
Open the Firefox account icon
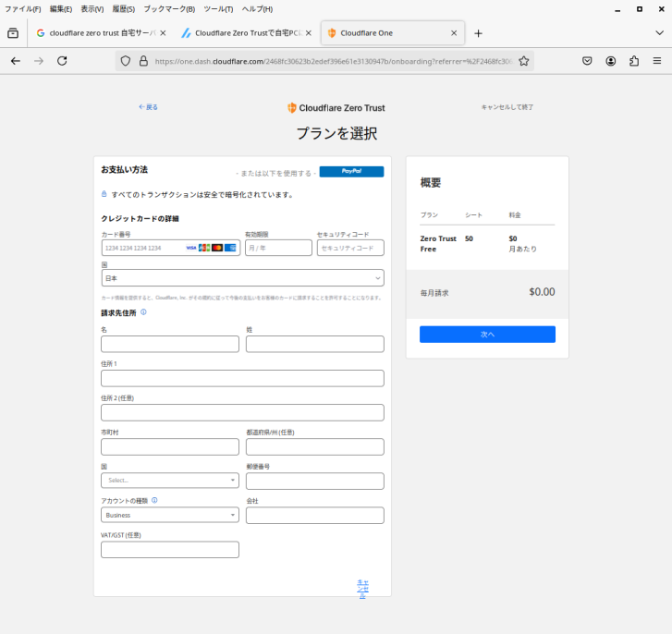pyautogui.click(x=611, y=61)
